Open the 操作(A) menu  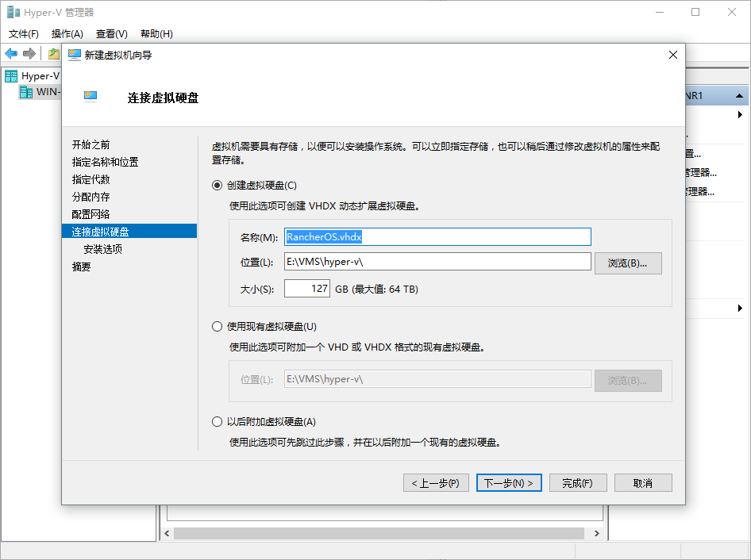tap(67, 34)
